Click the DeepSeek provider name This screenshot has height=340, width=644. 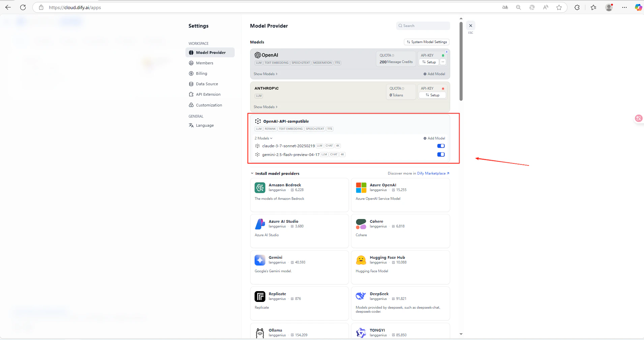[x=379, y=294]
